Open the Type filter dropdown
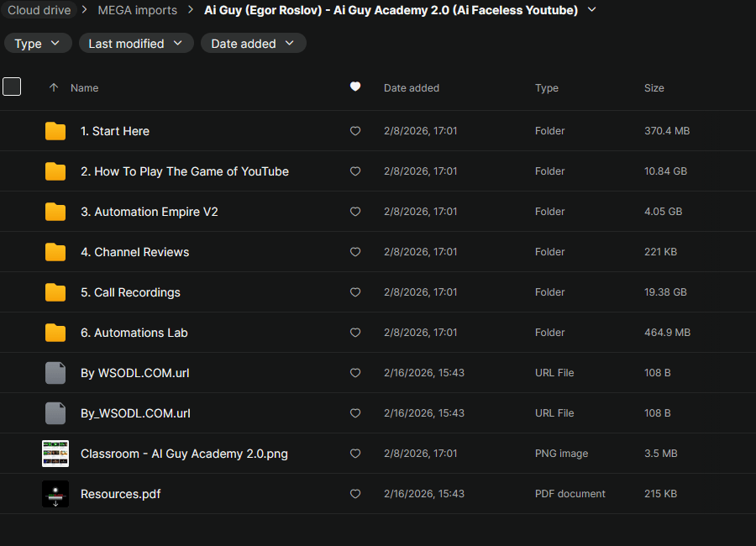Viewport: 756px width, 546px height. 38,44
